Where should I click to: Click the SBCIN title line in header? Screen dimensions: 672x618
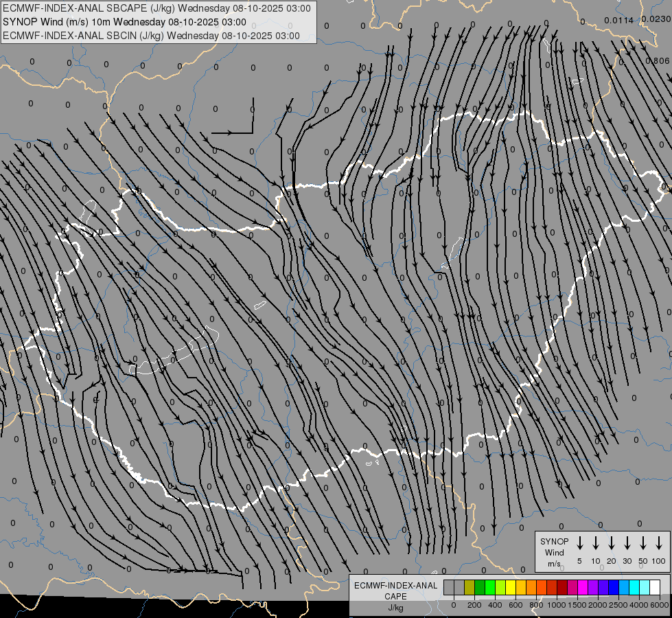151,36
